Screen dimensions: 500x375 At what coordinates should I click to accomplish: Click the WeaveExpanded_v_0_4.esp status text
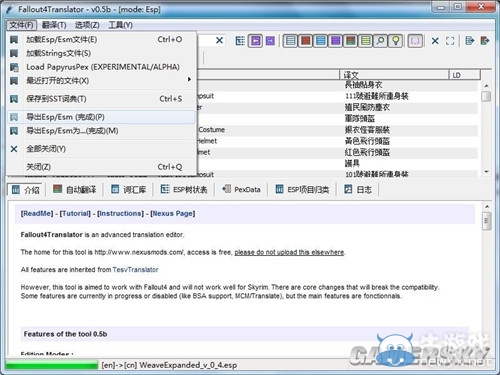188,365
